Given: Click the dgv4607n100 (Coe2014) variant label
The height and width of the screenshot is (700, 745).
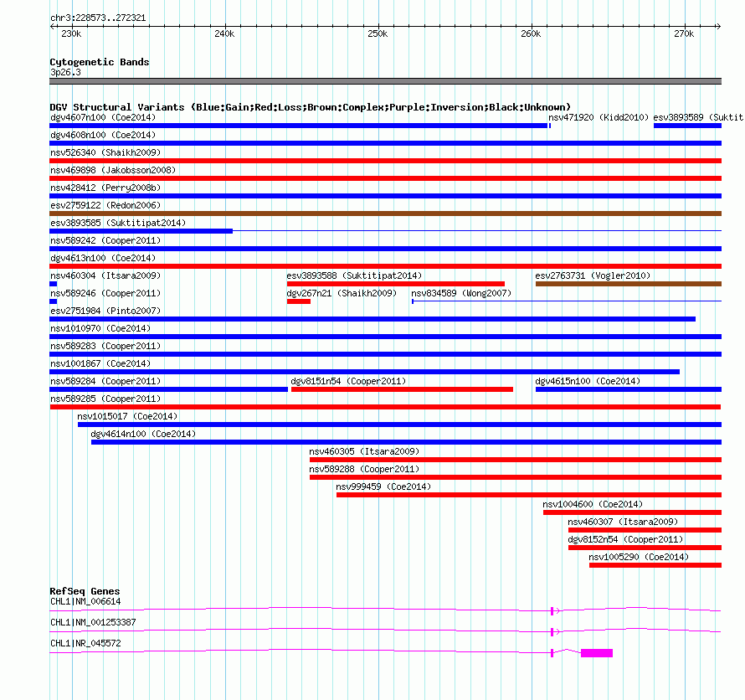Looking at the screenshot, I should point(103,117).
